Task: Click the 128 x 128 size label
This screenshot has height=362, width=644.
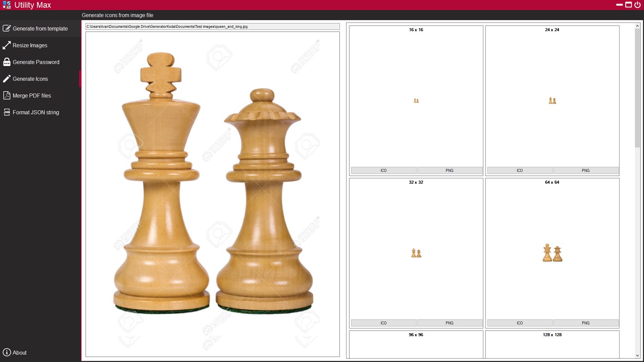Action: point(552,335)
